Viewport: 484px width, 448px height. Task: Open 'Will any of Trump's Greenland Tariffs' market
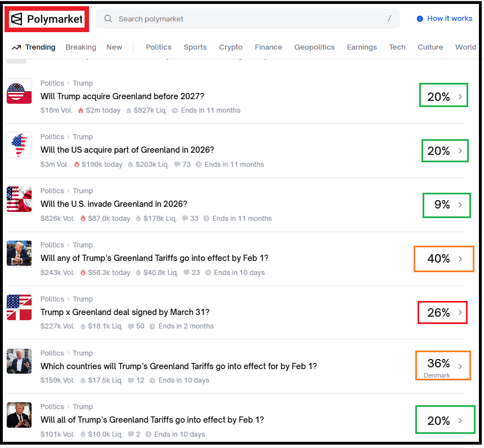(x=154, y=258)
